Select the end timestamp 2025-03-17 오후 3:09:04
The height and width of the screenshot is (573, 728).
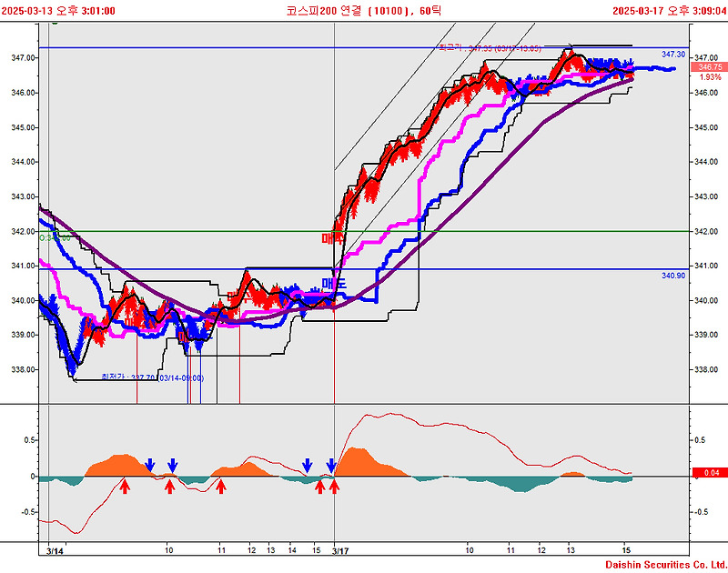[x=669, y=11]
